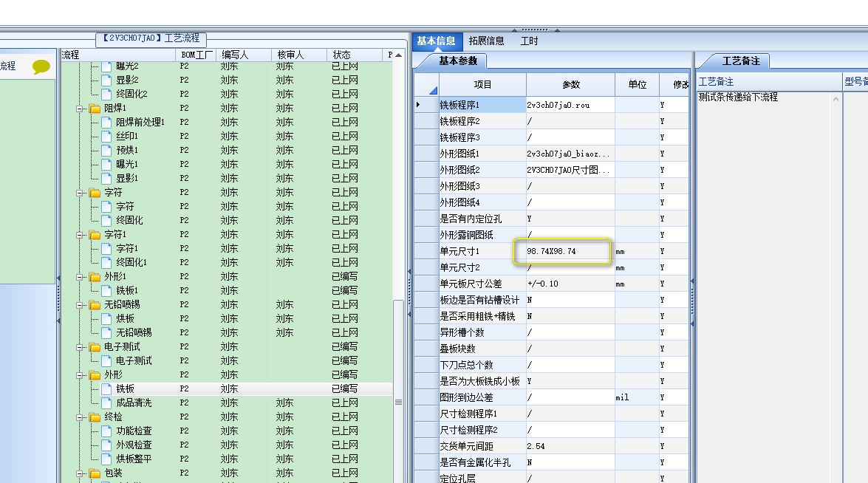Select the 铣板 row under 外形

227,389
